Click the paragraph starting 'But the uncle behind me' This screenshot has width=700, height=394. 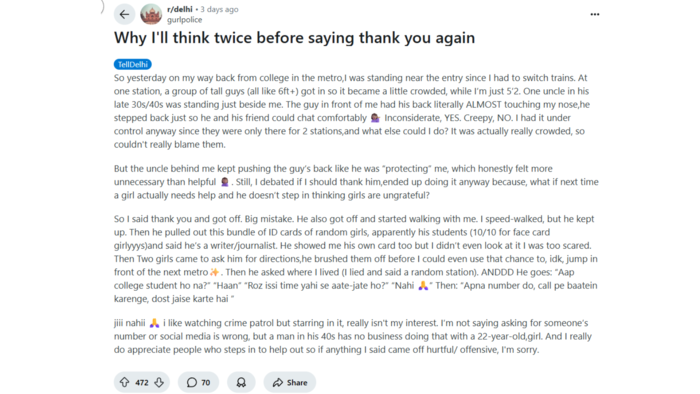(x=356, y=182)
